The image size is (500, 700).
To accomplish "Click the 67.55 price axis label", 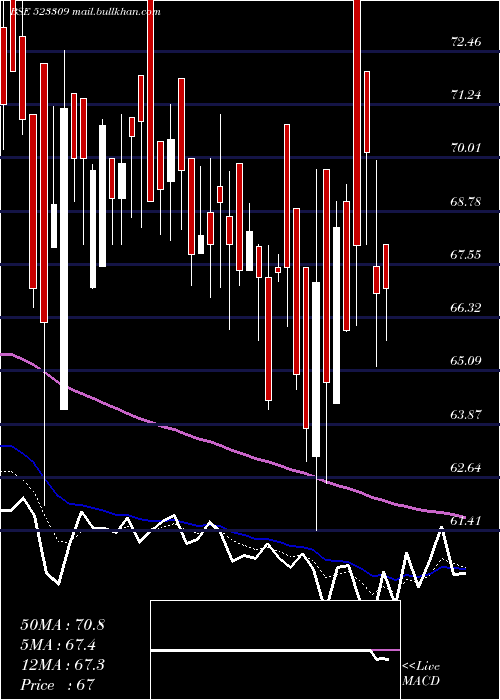I will pos(467,255).
